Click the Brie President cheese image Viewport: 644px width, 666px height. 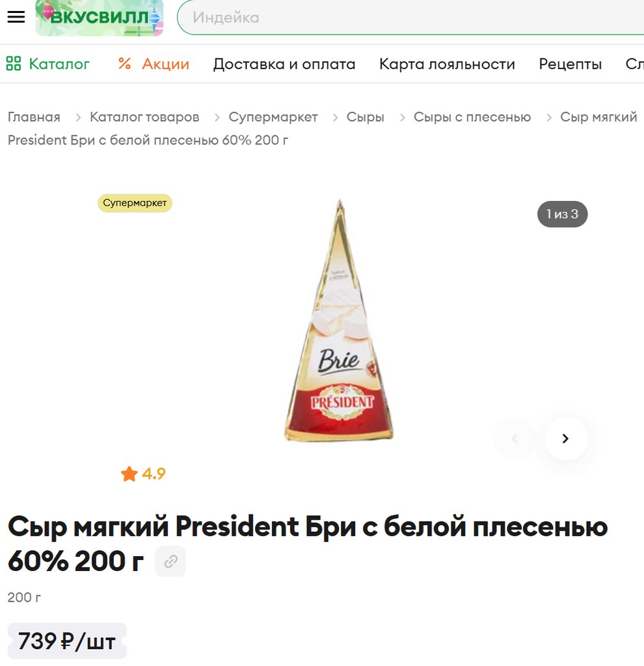click(x=339, y=321)
